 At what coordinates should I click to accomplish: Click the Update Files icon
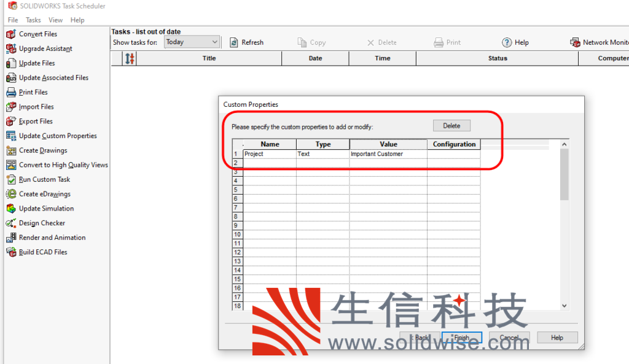11,63
